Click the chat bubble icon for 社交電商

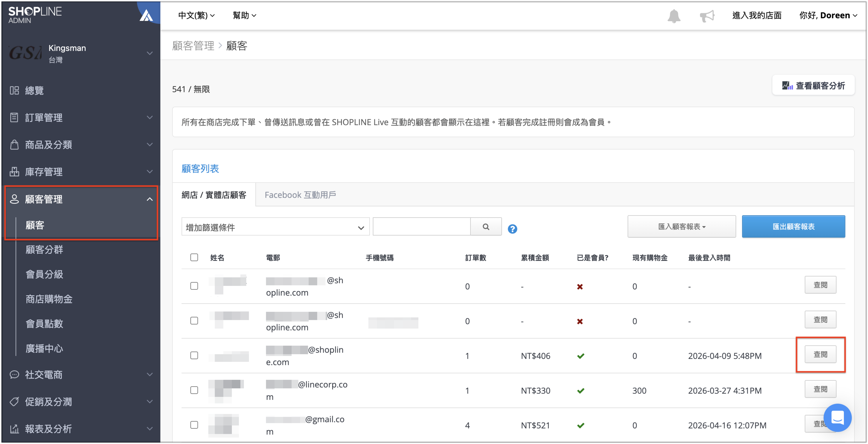[x=14, y=375]
